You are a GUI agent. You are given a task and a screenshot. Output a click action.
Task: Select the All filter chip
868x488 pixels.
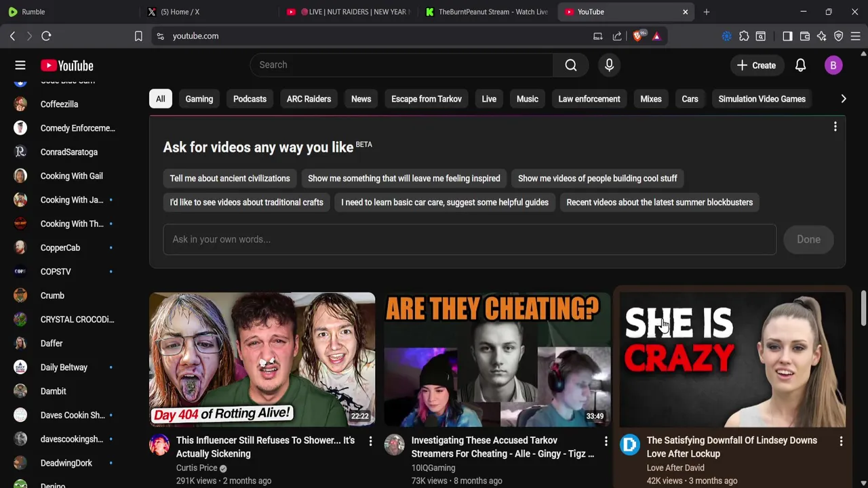(x=161, y=99)
